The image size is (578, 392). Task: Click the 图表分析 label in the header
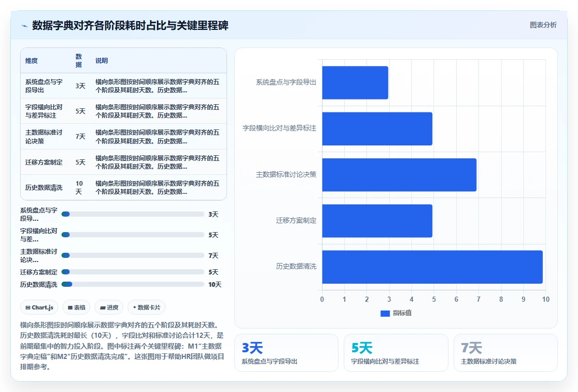(x=543, y=25)
